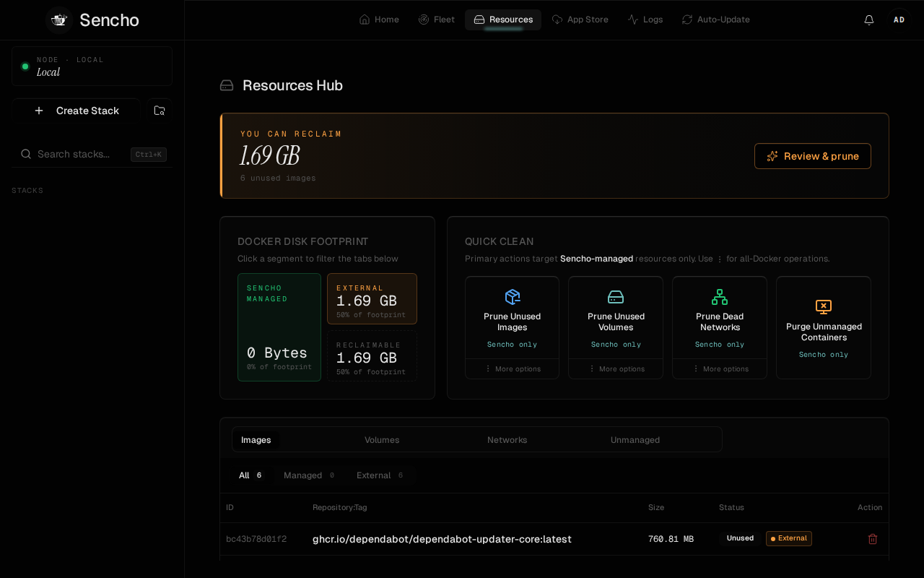This screenshot has width=924, height=578.
Task: Delete the dependabot-updater-core image with the trash icon
Action: (872, 539)
